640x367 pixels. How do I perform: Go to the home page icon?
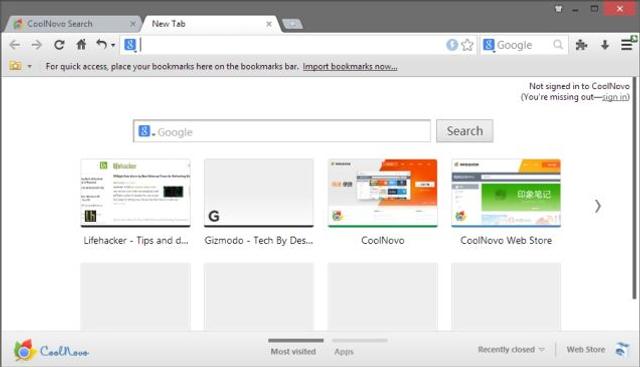pyautogui.click(x=82, y=44)
